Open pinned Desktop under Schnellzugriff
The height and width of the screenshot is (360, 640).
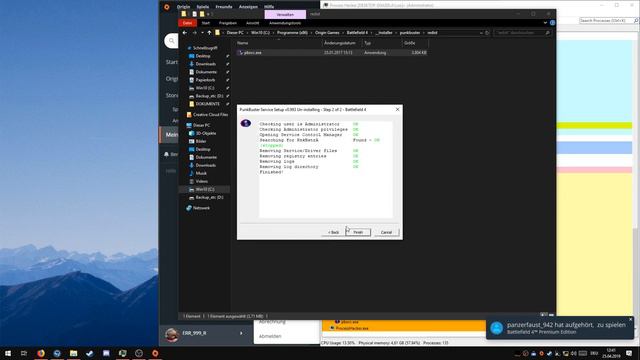click(x=203, y=56)
